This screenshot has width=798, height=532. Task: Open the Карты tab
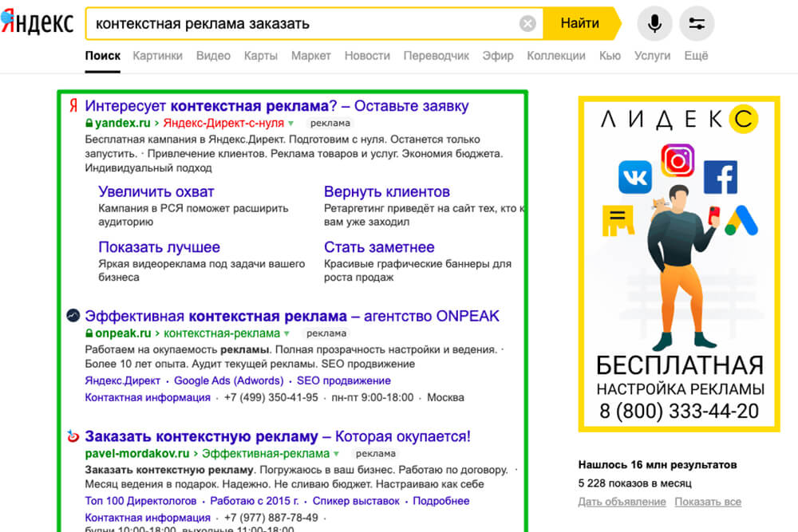click(x=261, y=56)
